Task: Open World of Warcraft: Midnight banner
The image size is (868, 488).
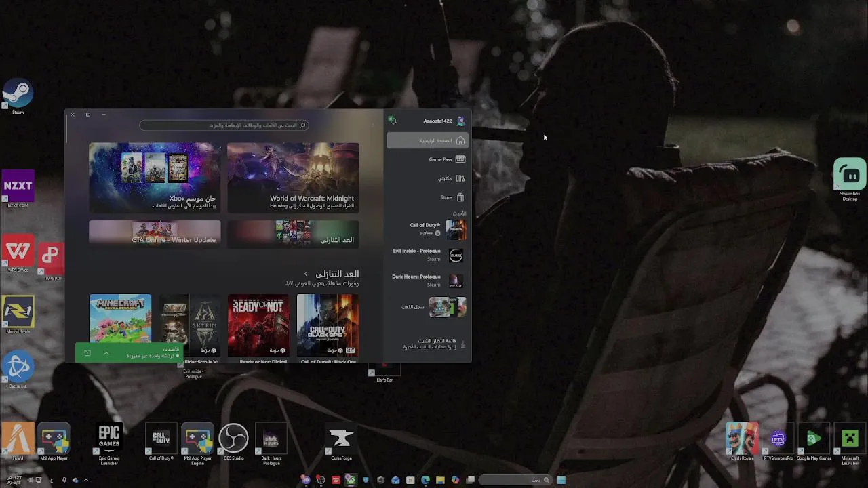Action: click(293, 178)
